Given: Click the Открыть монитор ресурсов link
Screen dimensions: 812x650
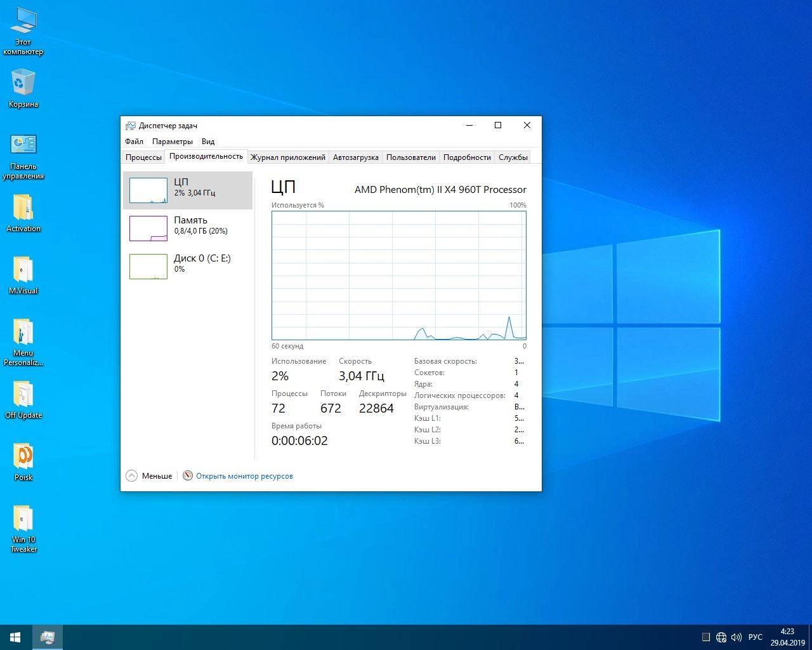Looking at the screenshot, I should (x=244, y=476).
